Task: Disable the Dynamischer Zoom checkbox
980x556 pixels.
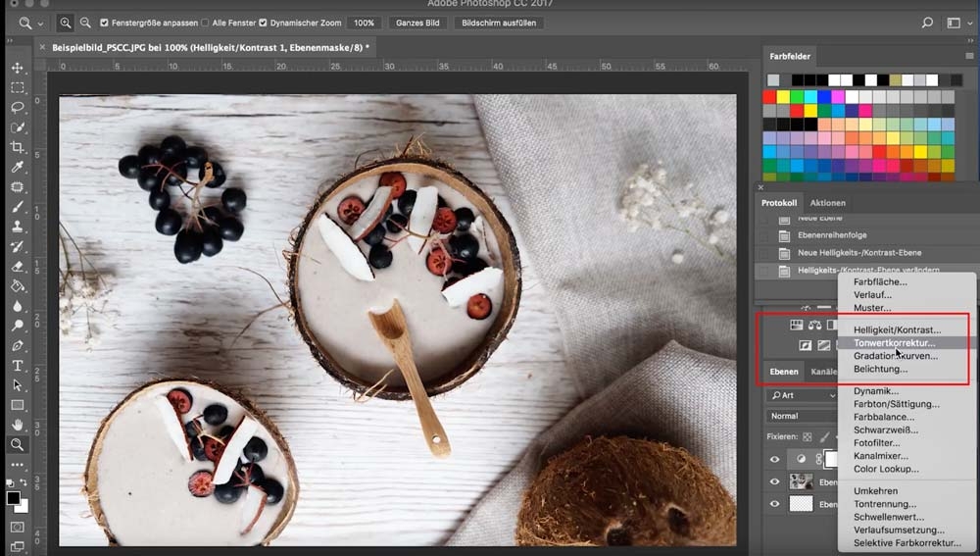Action: [263, 23]
